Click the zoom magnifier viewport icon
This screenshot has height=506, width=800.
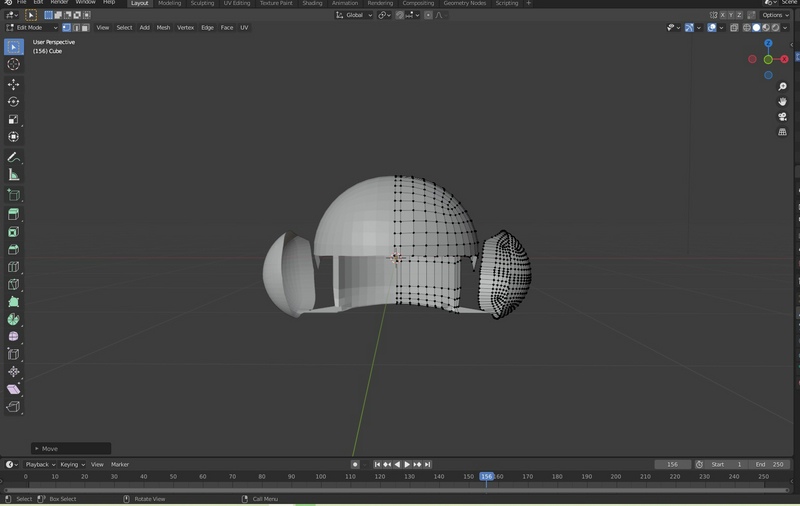pyautogui.click(x=782, y=87)
